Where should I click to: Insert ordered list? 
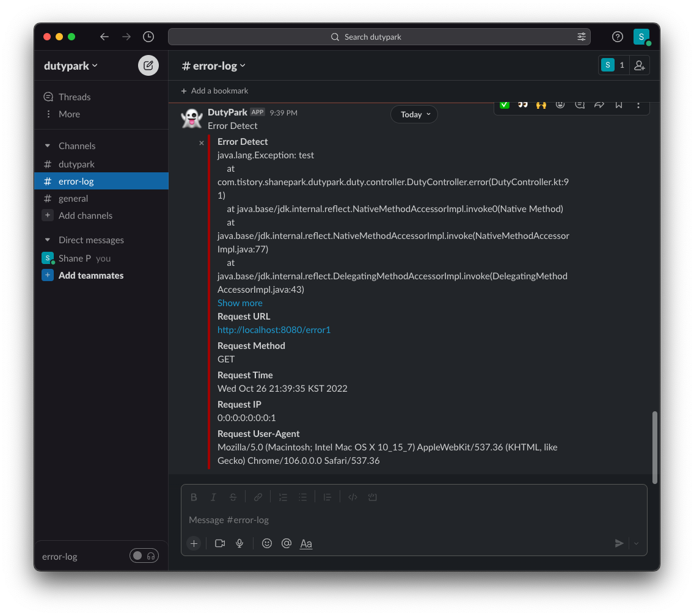[x=283, y=497]
